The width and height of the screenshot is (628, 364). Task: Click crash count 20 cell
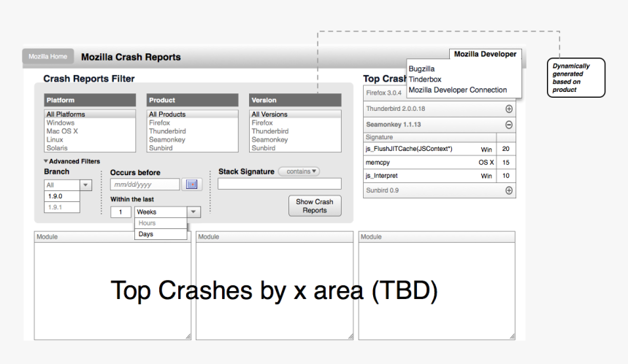tap(506, 149)
